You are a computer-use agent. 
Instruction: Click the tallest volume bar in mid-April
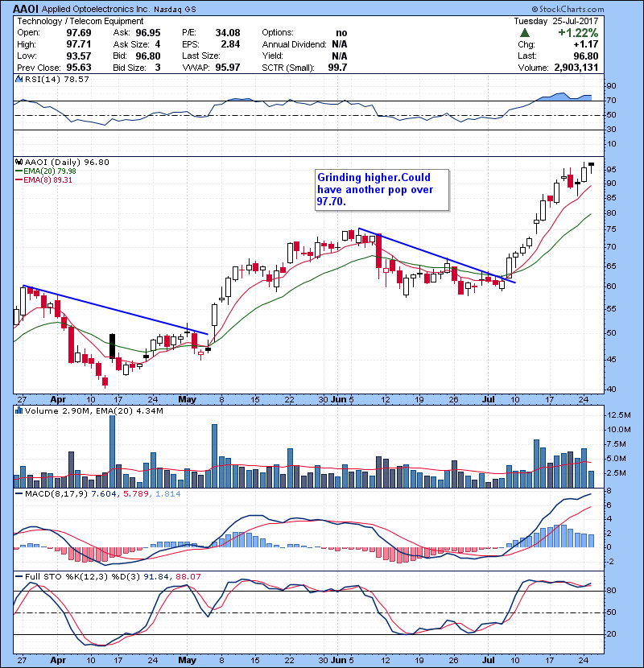tap(112, 452)
